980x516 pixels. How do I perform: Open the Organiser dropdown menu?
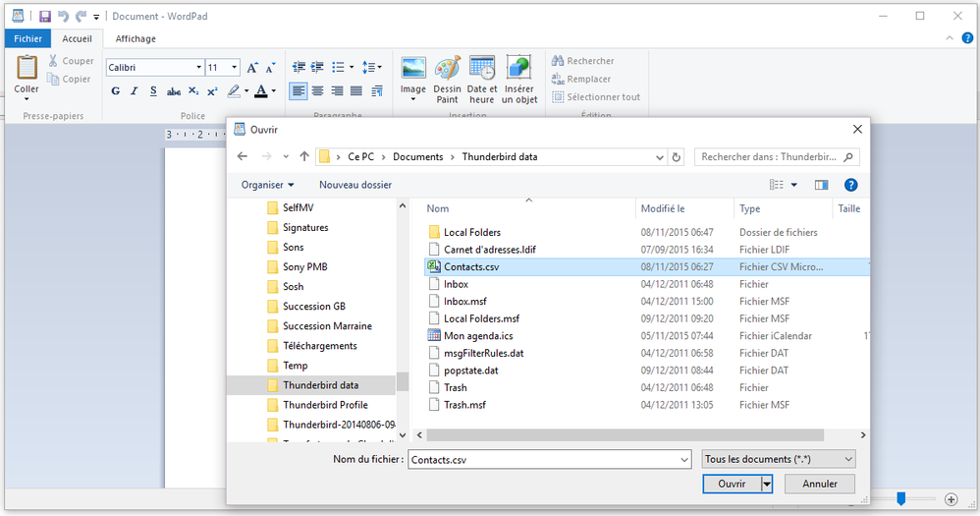[267, 185]
